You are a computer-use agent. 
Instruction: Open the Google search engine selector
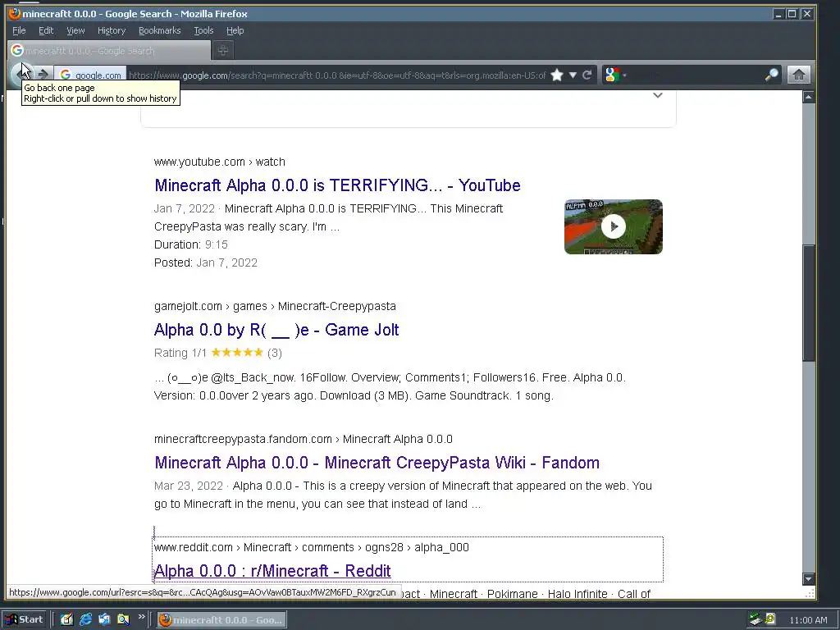click(614, 75)
